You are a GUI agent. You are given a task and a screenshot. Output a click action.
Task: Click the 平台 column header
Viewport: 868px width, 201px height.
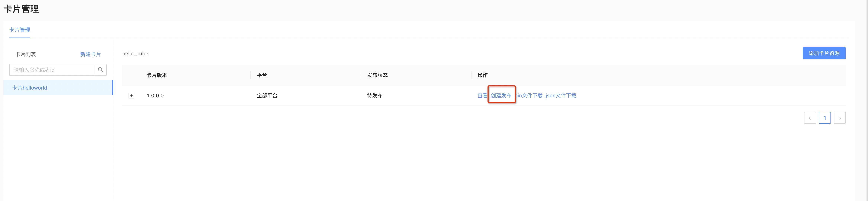pos(262,75)
